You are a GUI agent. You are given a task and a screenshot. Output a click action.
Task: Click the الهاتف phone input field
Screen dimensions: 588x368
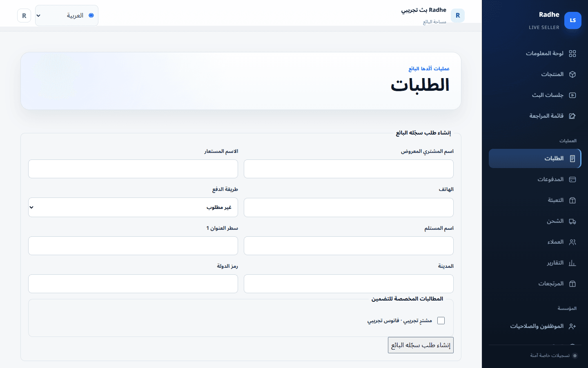coord(349,207)
